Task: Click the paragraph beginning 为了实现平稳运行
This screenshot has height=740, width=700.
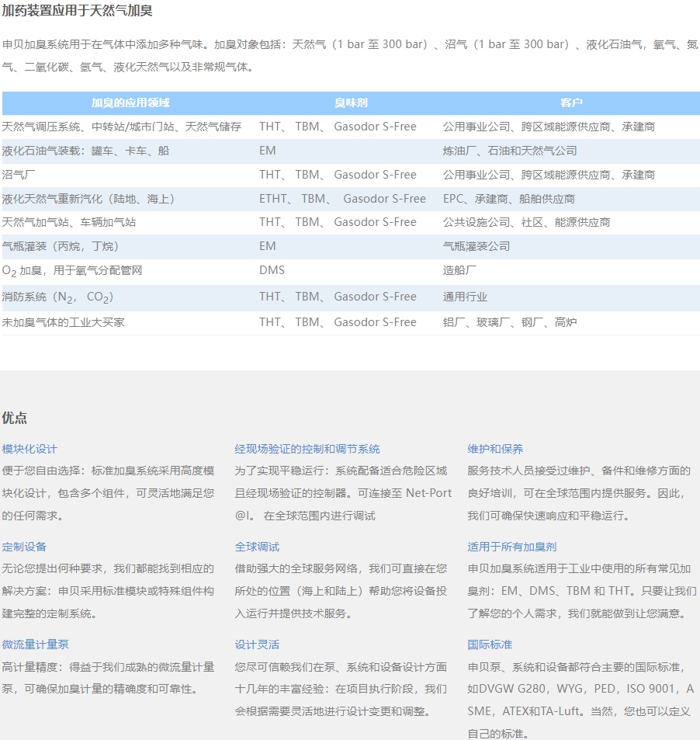Action: [x=343, y=493]
